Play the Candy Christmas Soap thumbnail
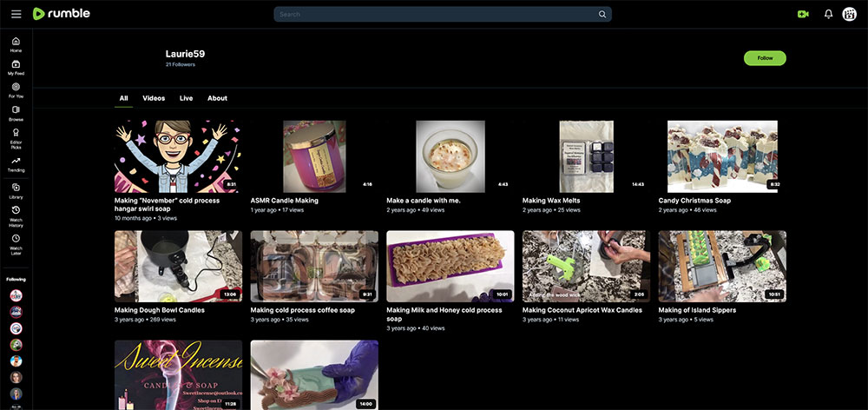The height and width of the screenshot is (410, 868). coord(722,157)
